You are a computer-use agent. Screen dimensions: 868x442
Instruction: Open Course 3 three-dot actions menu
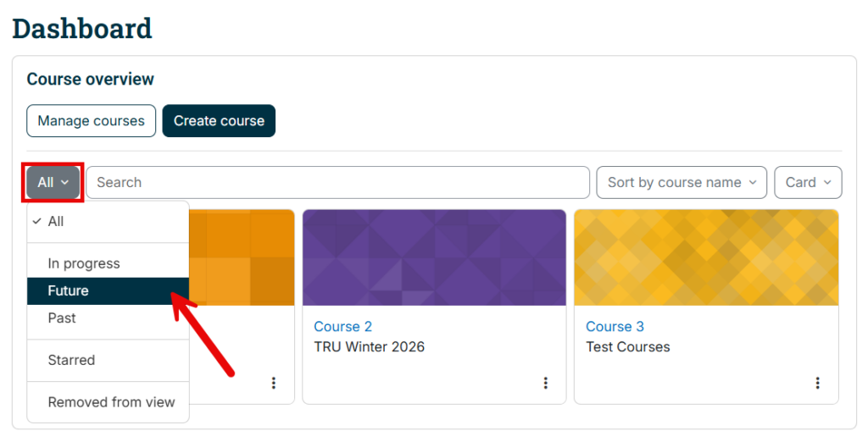tap(817, 383)
